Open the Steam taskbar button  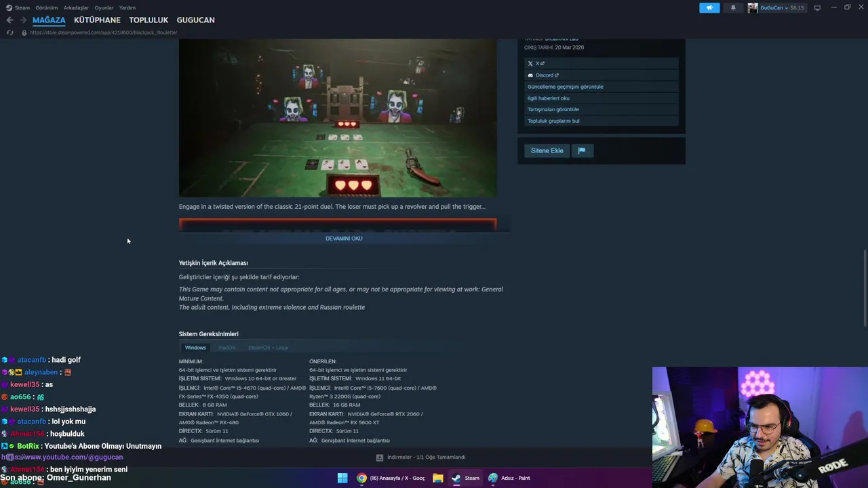(x=465, y=478)
